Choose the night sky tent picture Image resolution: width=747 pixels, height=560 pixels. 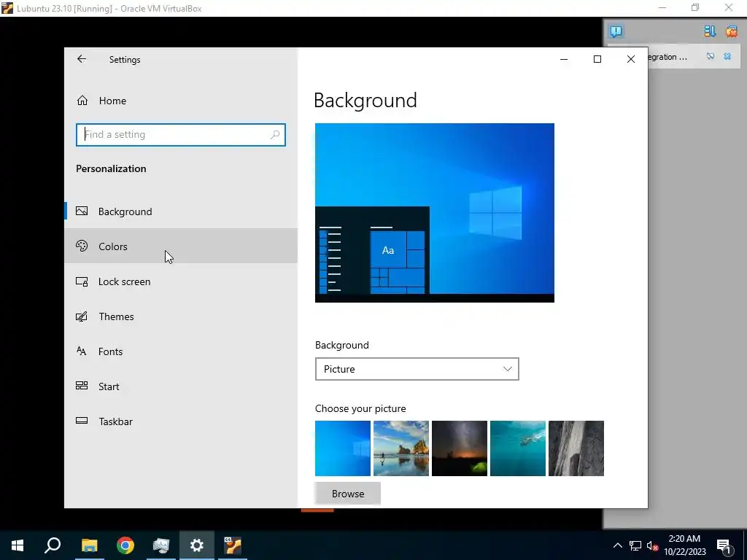coord(460,448)
